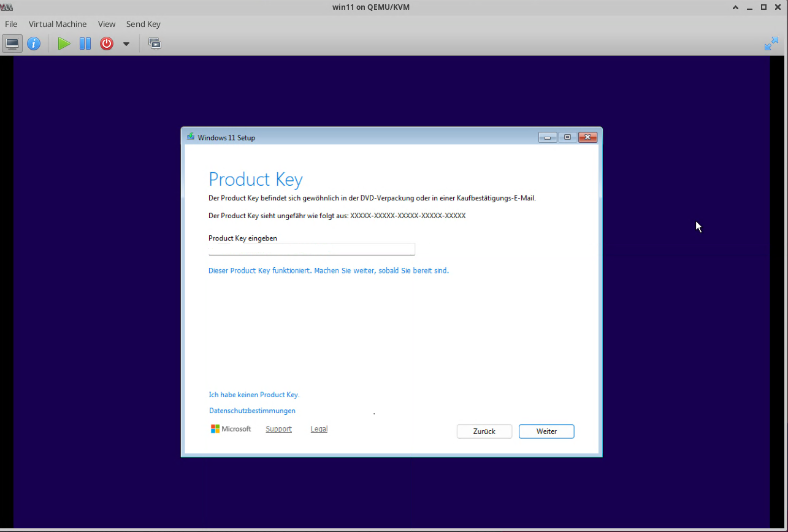Open the Datenschutzbestimmungen link
The width and height of the screenshot is (788, 532).
tap(252, 411)
